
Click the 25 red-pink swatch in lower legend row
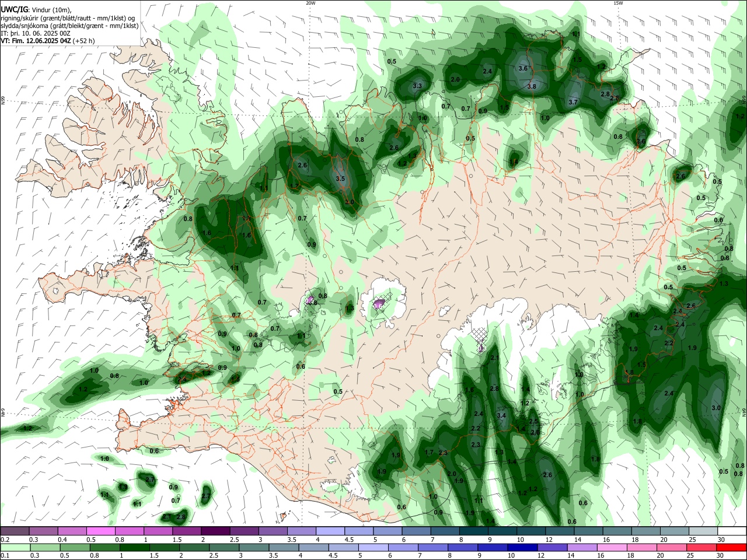point(703,547)
